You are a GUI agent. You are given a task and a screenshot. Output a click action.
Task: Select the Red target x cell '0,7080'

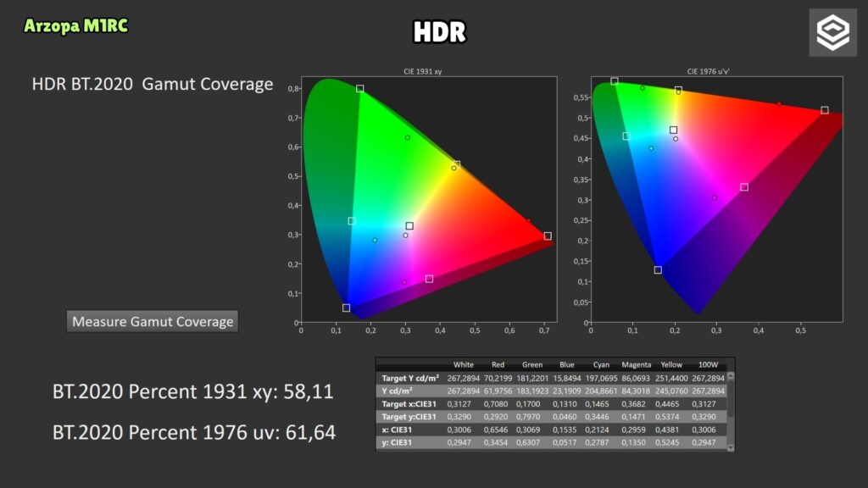498,404
